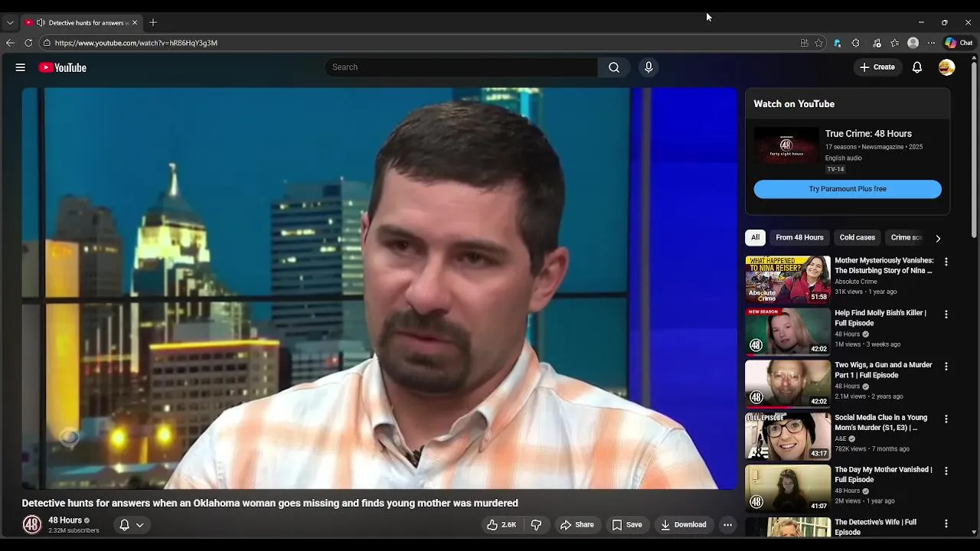Screen dimensions: 980x551
Task: Close the Detective hunts browser tab
Action: click(x=135, y=22)
